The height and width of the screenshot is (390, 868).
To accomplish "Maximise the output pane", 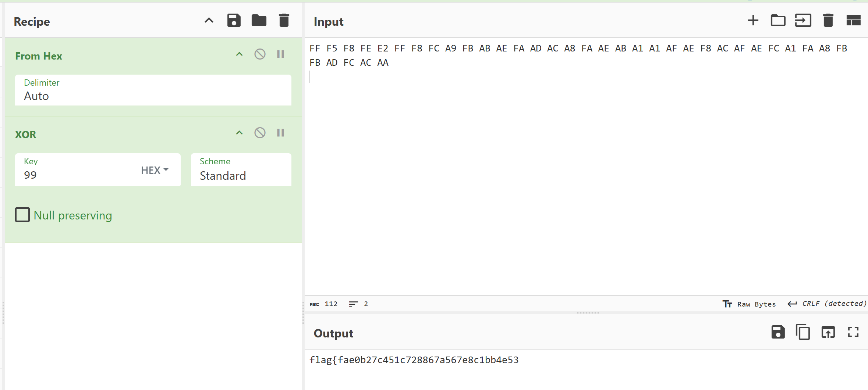I will click(853, 332).
